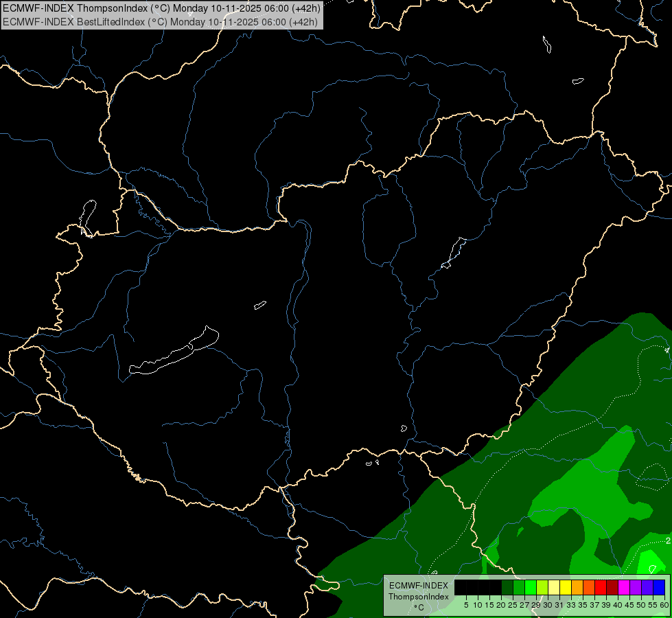This screenshot has width=672, height=618.
Task: Click legend scale value 40
Action: coord(618,605)
